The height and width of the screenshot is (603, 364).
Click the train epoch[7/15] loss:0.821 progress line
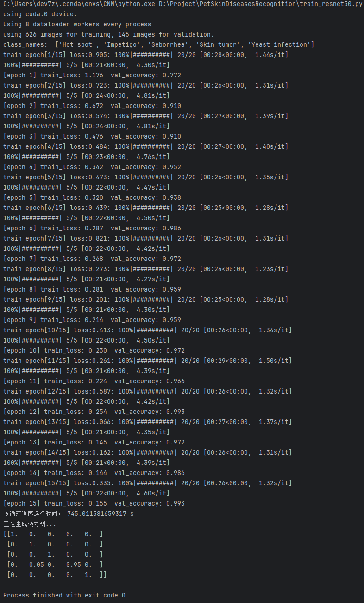click(x=145, y=238)
